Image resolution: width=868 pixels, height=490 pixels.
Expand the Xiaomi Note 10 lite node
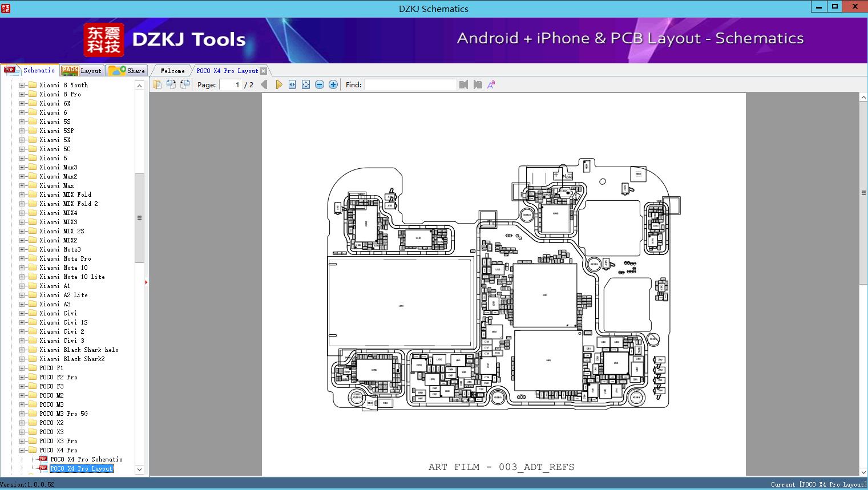click(22, 277)
